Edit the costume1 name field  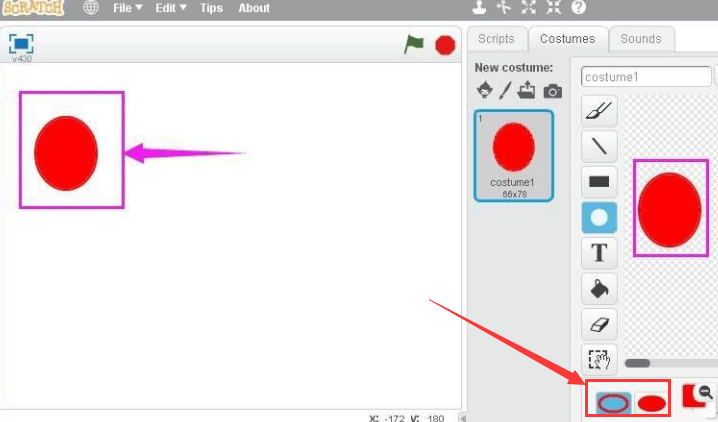646,76
